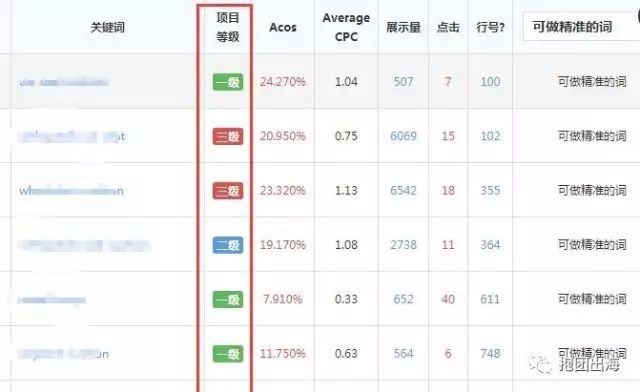Click the impressions value 2738
Image resolution: width=640 pixels, height=392 pixels.
point(403,245)
